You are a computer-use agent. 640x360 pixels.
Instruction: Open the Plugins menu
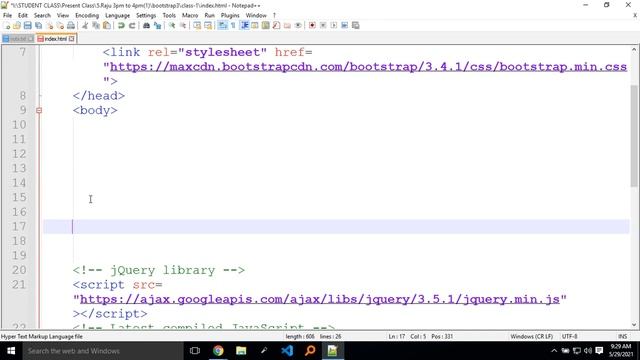click(230, 16)
